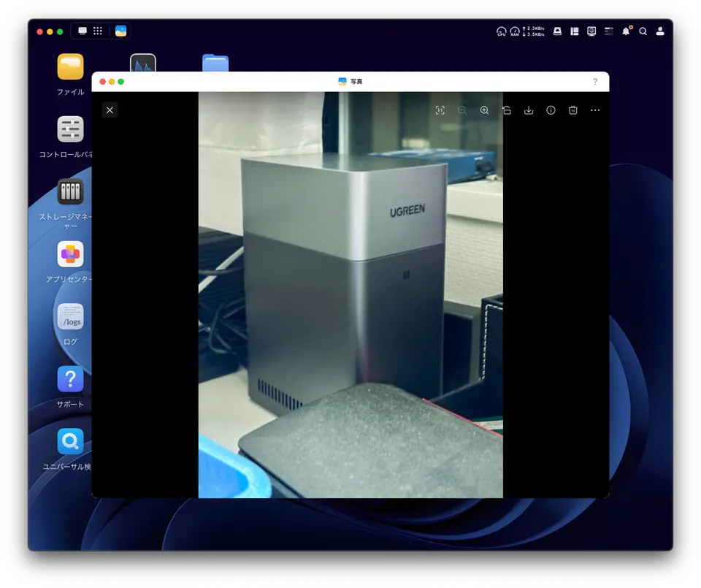The height and width of the screenshot is (588, 701).
Task: Click the help question mark button
Action: point(595,81)
